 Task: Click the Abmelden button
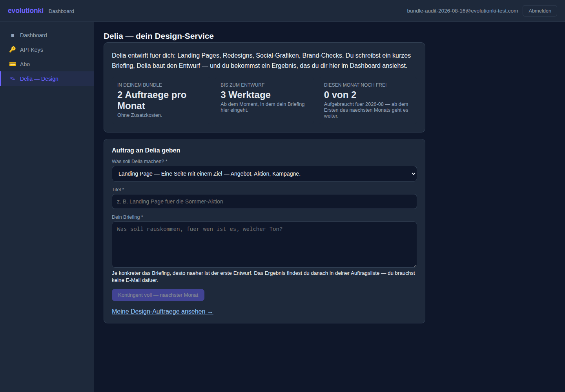tap(540, 11)
